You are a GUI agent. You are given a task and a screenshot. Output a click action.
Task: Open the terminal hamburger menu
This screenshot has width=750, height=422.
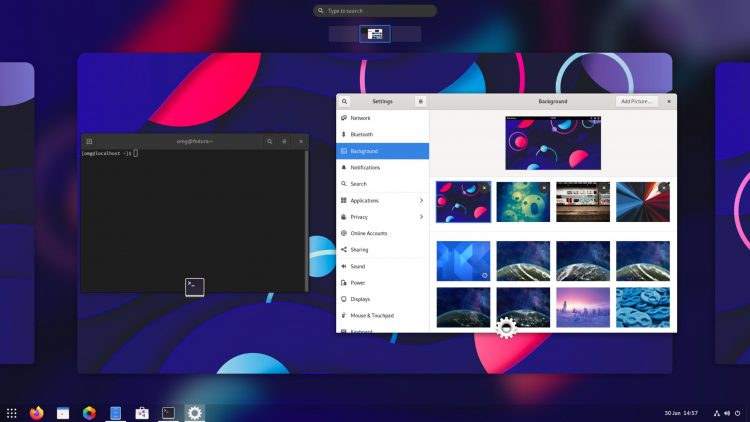(284, 142)
